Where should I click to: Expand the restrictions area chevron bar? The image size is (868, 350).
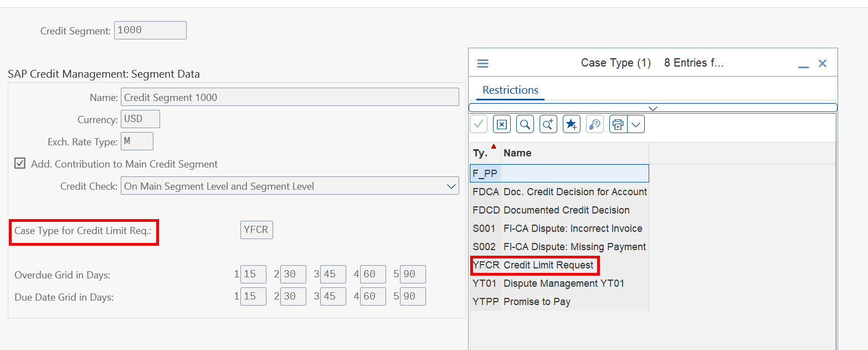(653, 108)
